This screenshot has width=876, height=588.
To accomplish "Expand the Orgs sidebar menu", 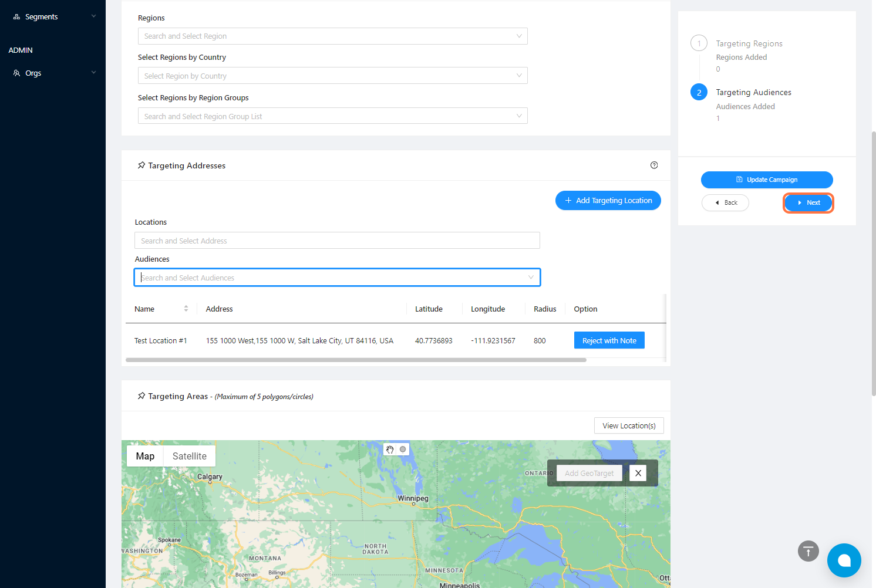I will pyautogui.click(x=93, y=73).
